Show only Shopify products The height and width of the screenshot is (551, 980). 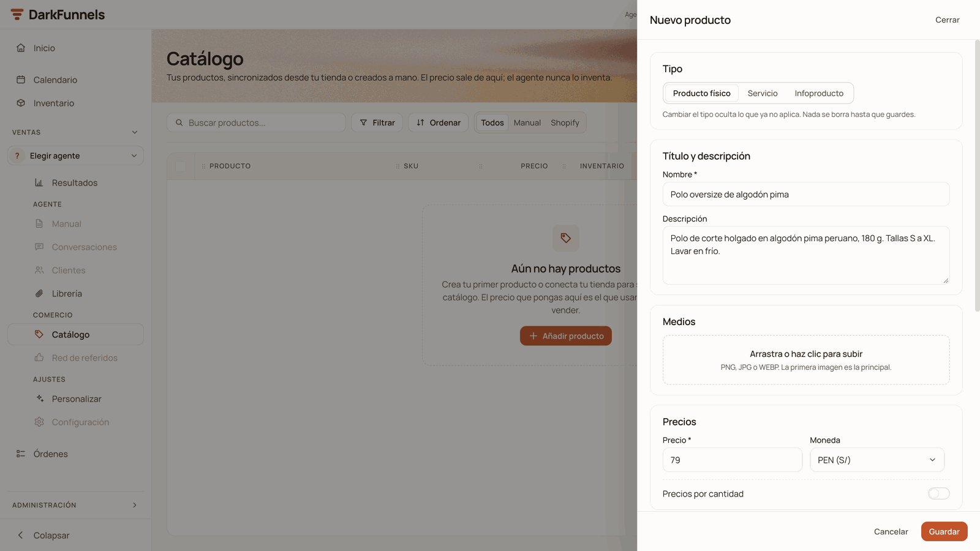click(x=565, y=122)
